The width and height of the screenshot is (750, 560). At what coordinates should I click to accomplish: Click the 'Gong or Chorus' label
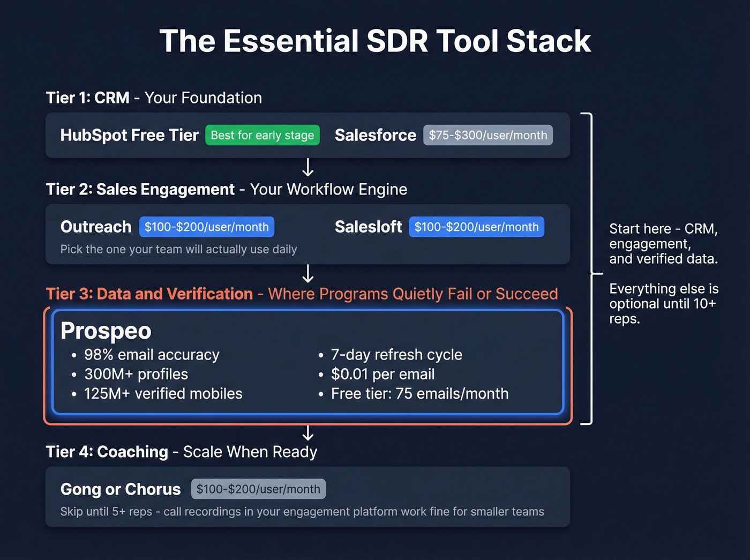120,489
